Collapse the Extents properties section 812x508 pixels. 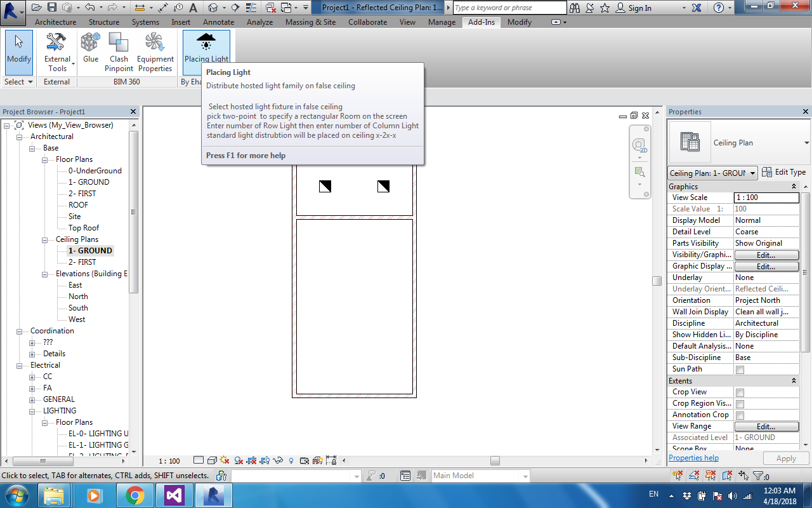(794, 381)
